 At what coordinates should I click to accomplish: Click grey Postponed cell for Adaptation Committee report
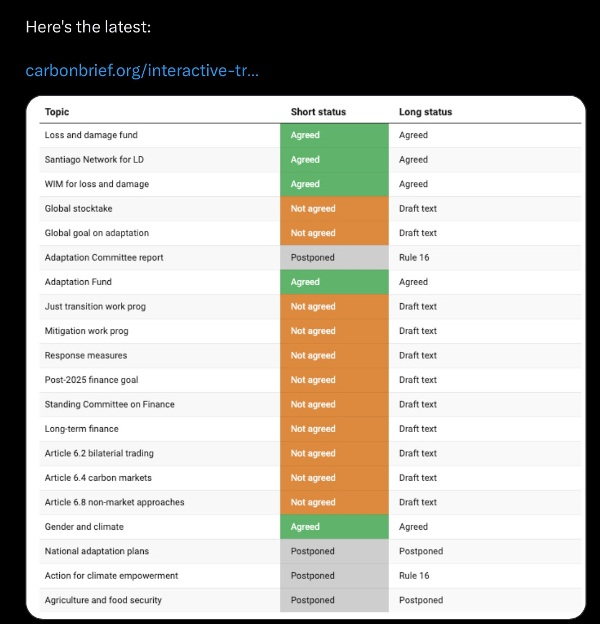pos(334,258)
